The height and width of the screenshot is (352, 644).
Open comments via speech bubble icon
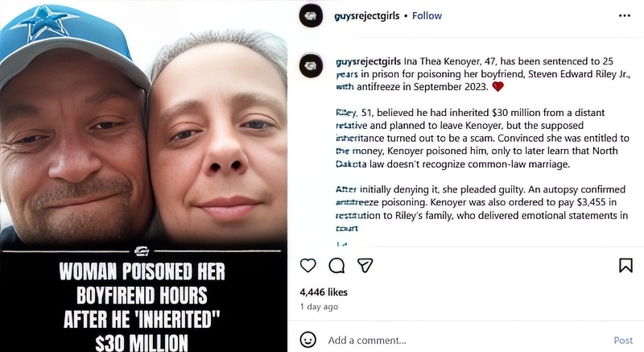pos(336,266)
